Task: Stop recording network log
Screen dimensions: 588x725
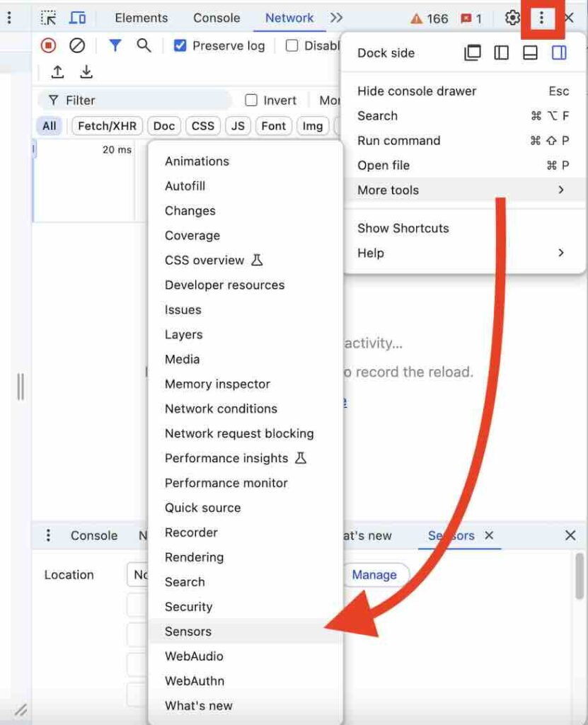Action: coord(48,45)
